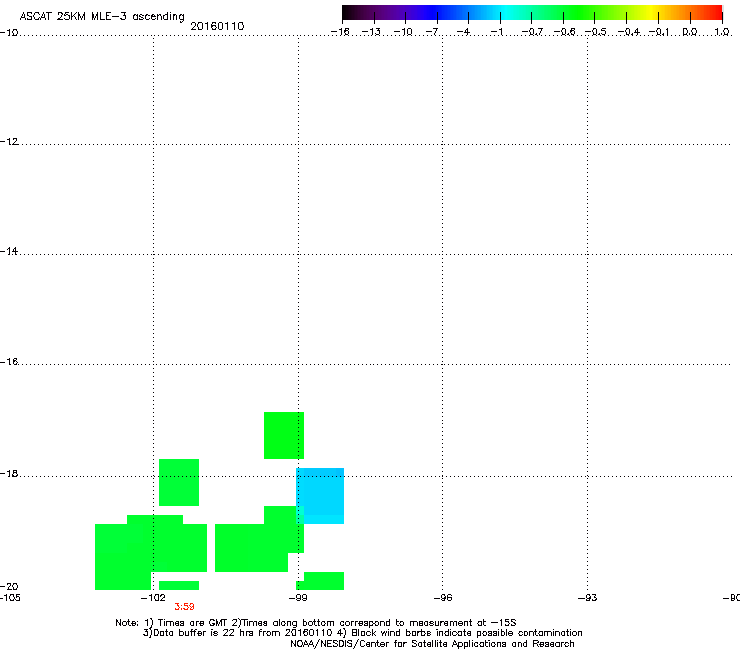
Task: Click the longitude label '-93'
Action: (x=587, y=598)
